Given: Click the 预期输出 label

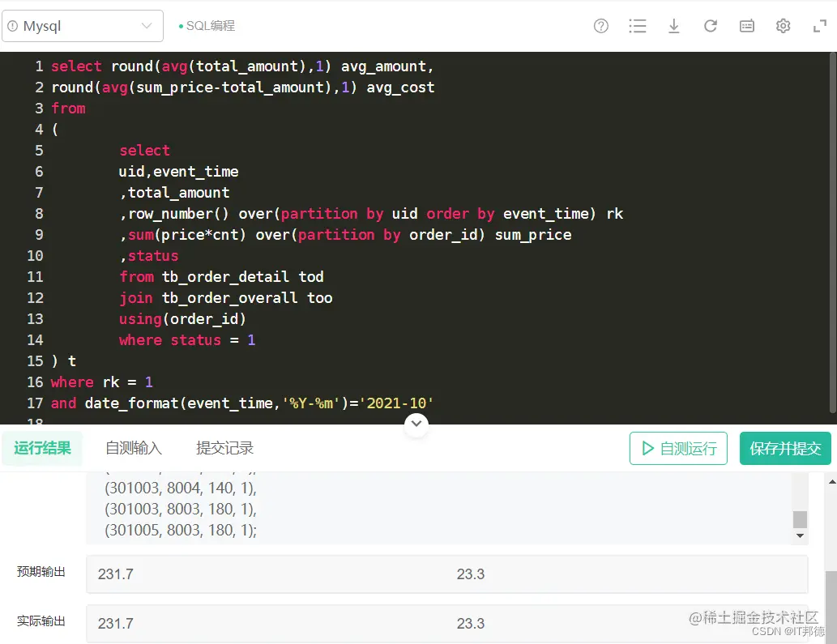Looking at the screenshot, I should pos(41,571).
